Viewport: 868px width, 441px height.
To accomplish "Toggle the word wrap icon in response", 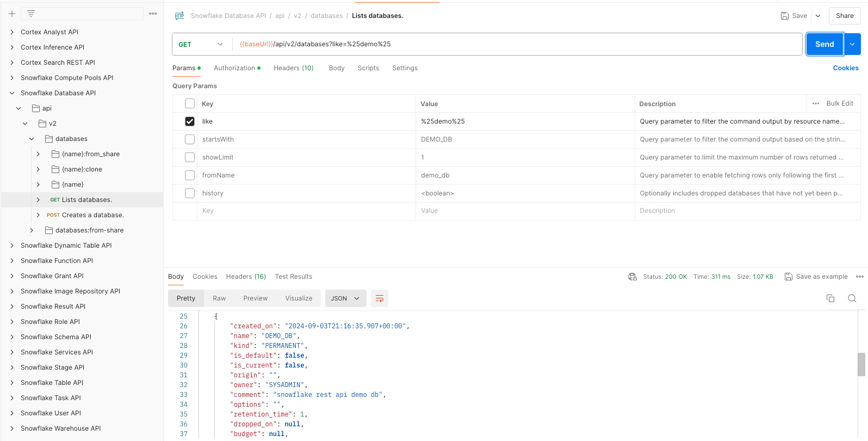I will pyautogui.click(x=380, y=298).
